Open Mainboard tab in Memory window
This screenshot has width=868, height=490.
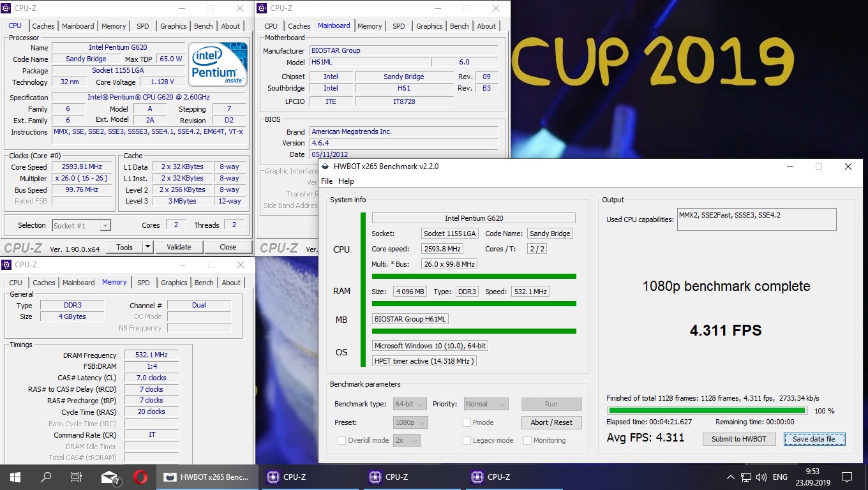pos(79,283)
